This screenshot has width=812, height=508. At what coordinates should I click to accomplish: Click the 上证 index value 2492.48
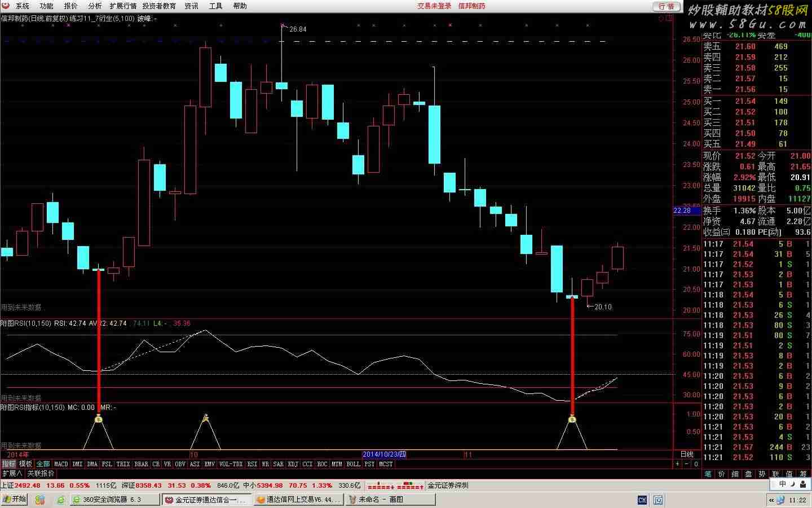pyautogui.click(x=28, y=485)
